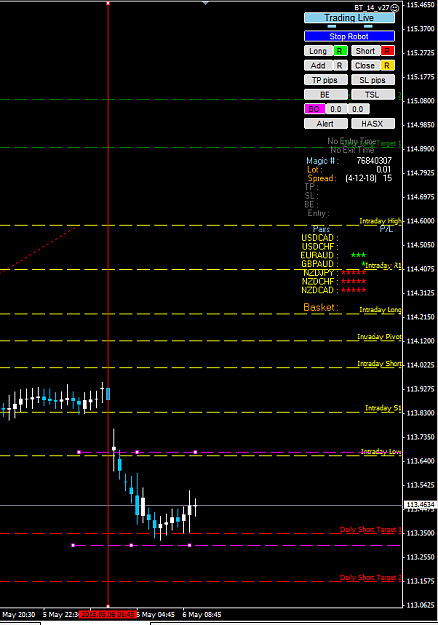Click the yellow R button beside Close
Viewport: 438px width, 625px height.
click(387, 66)
